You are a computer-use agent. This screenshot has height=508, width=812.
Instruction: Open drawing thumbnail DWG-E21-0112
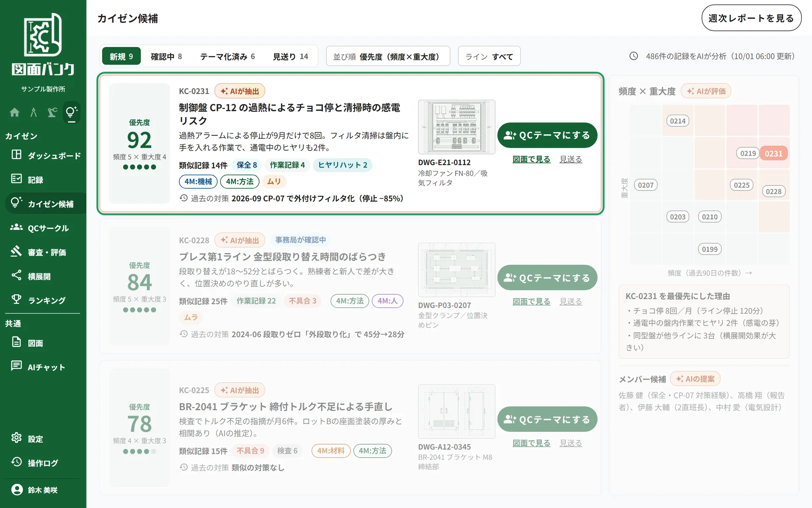(x=456, y=127)
